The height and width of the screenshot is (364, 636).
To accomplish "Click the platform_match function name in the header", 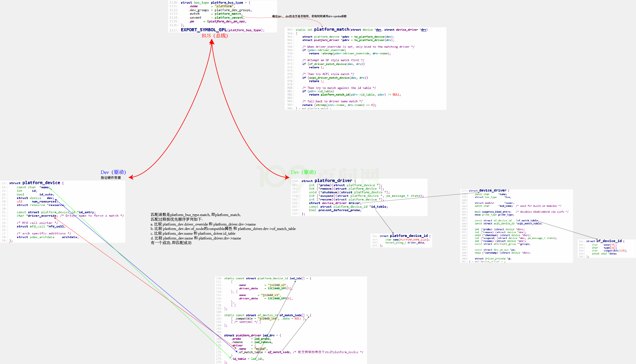I will tap(332, 29).
